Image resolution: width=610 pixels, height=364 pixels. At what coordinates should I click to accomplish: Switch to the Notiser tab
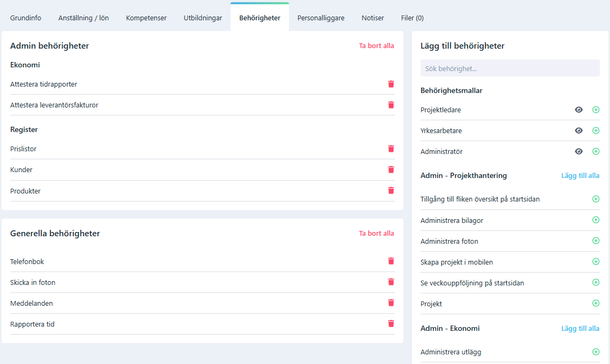[x=373, y=18]
